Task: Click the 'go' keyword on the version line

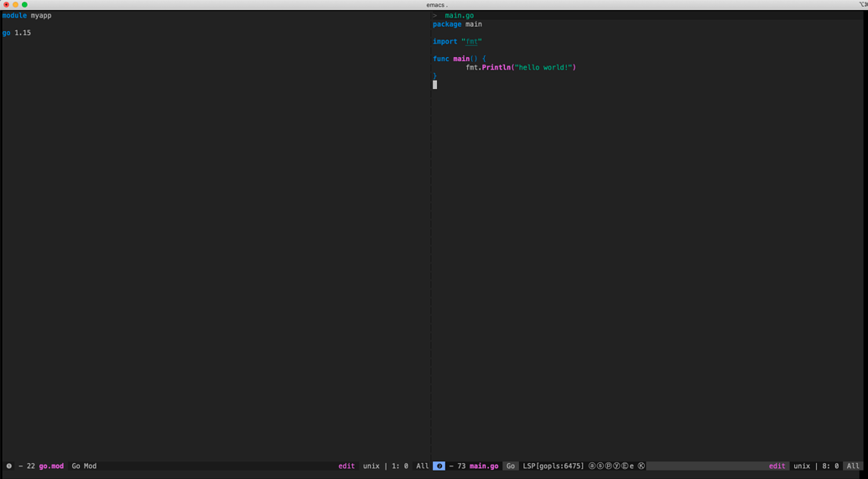Action: click(6, 33)
